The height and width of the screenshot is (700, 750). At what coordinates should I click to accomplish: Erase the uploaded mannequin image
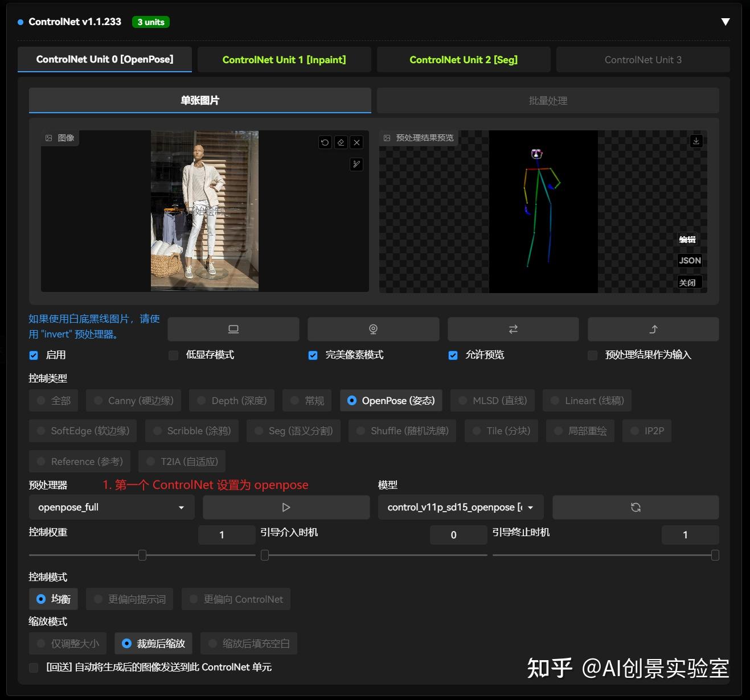tap(341, 142)
